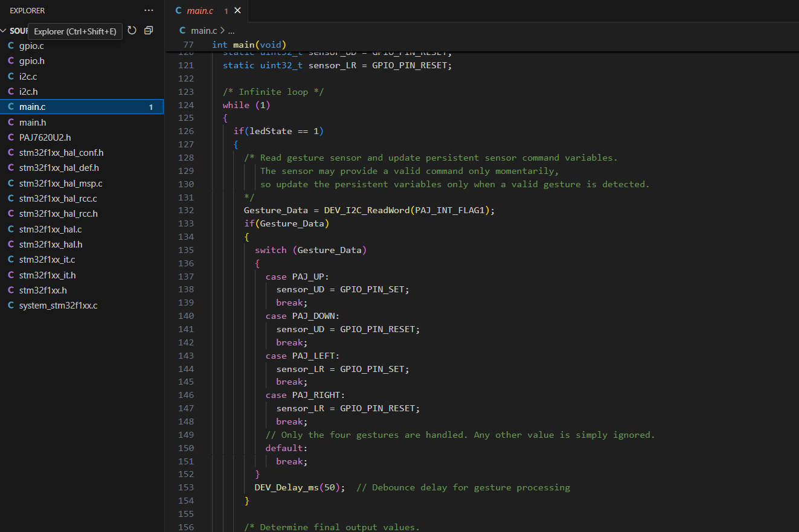
Task: Open stm32f1xx_hal_rcc.c file
Action: coord(58,199)
